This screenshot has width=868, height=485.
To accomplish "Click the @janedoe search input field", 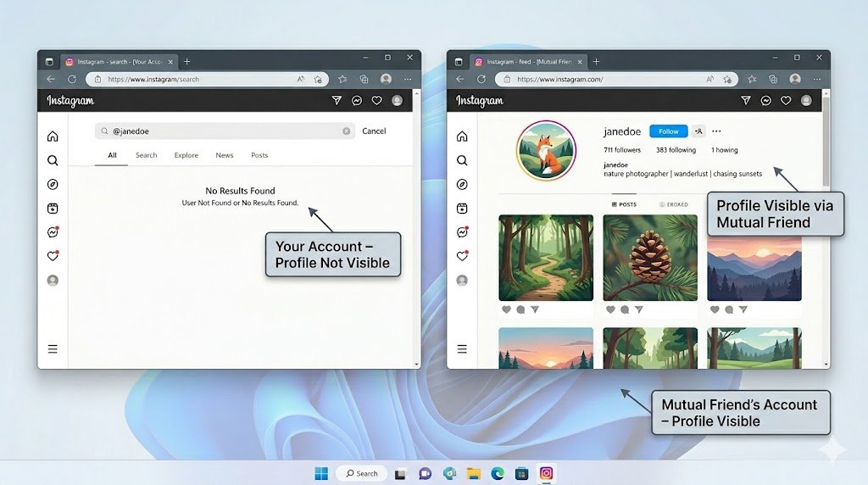I will pyautogui.click(x=225, y=131).
